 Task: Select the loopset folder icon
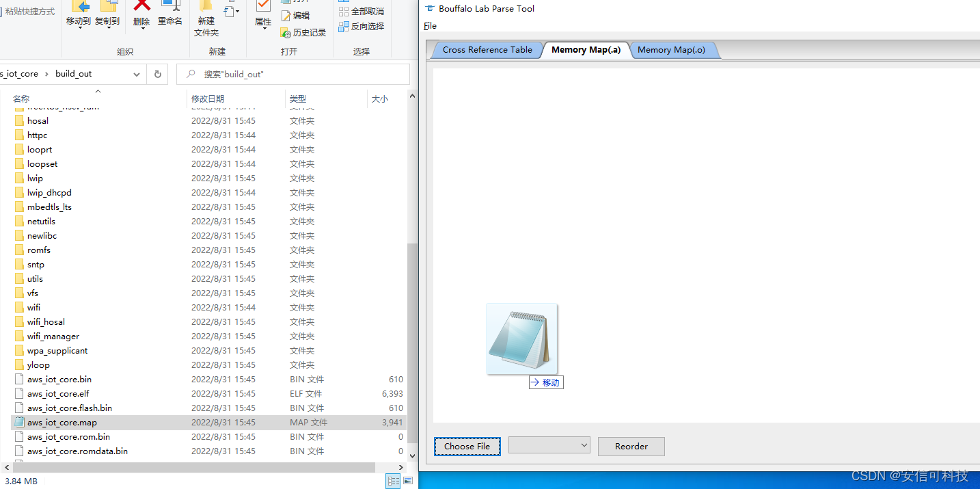tap(19, 164)
